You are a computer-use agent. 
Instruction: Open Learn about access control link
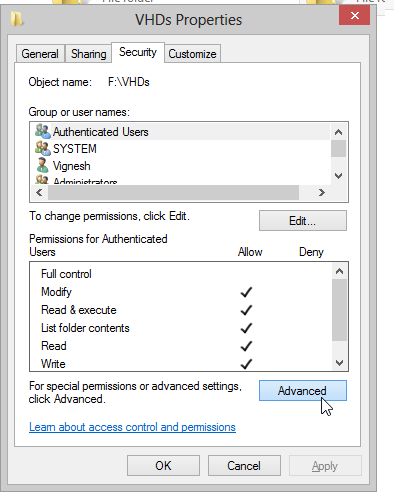pyautogui.click(x=132, y=427)
